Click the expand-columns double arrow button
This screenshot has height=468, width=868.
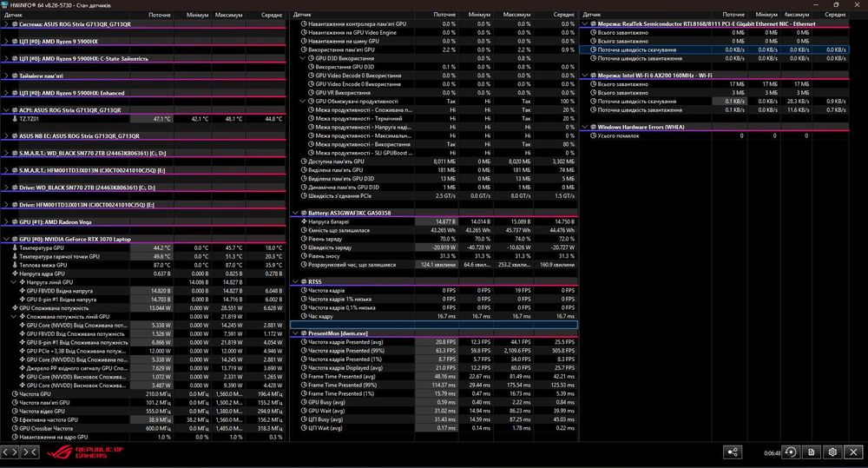click(x=10, y=452)
